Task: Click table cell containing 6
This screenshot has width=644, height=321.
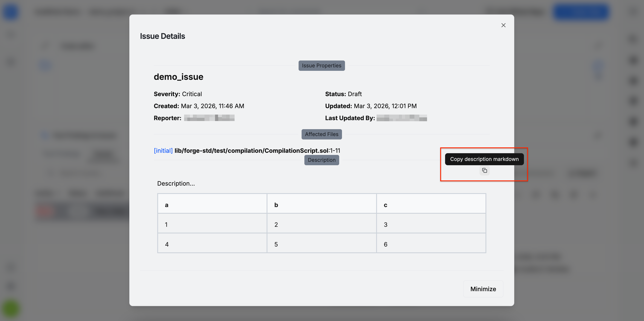Action: click(431, 244)
